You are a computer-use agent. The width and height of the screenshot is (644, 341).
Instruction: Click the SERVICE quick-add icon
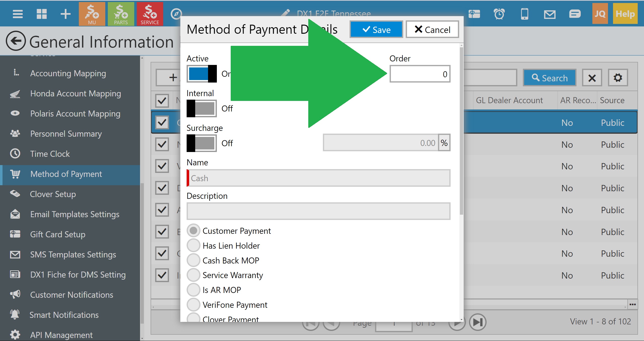[150, 14]
